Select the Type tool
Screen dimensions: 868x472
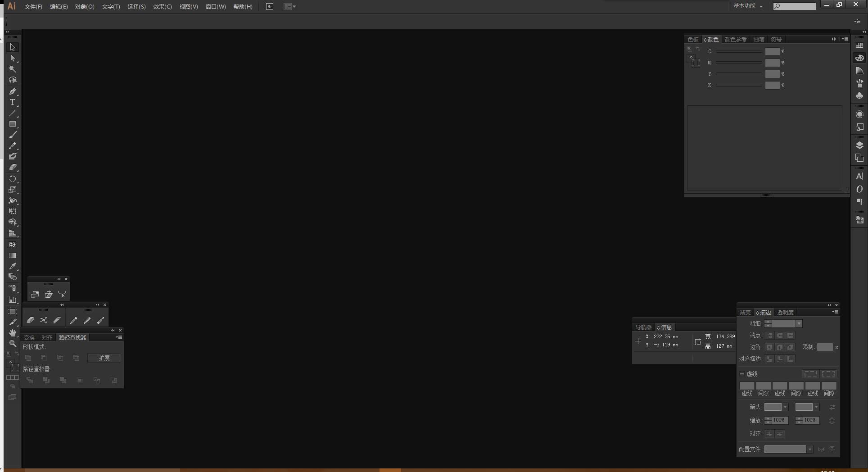[13, 102]
